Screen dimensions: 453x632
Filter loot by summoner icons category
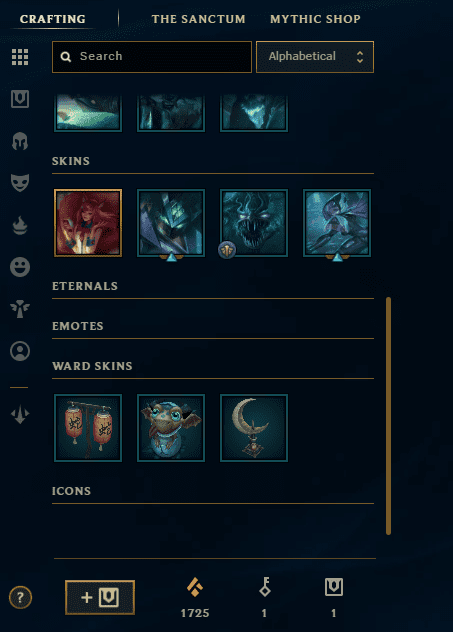pyautogui.click(x=20, y=351)
